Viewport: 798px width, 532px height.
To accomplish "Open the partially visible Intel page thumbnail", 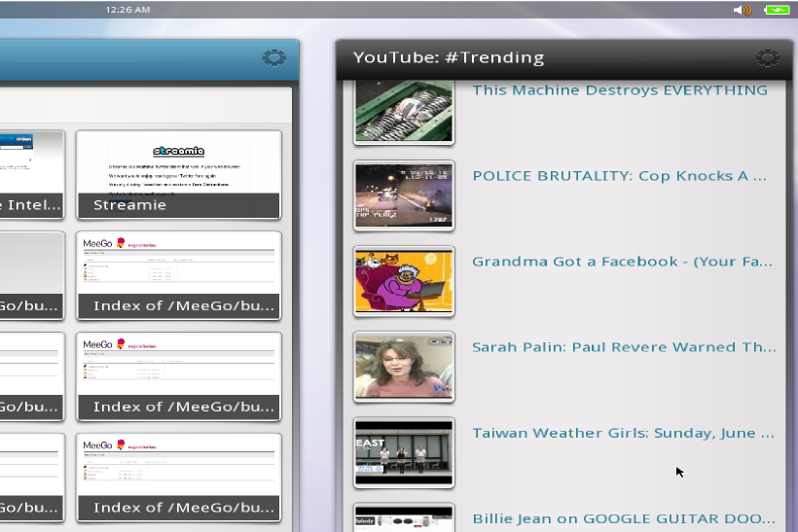I will 31,173.
